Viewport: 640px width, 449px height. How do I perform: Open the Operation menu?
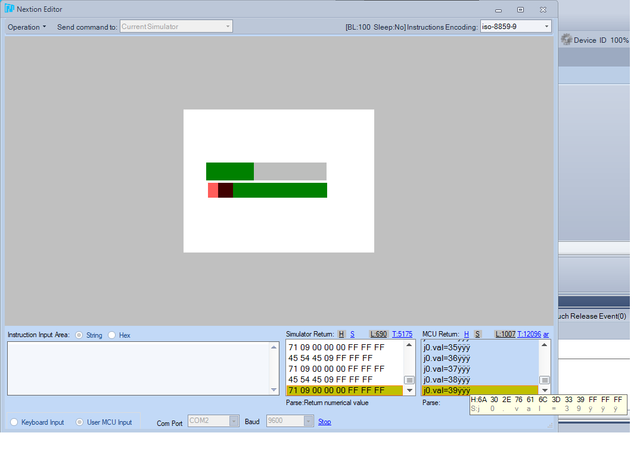[27, 27]
